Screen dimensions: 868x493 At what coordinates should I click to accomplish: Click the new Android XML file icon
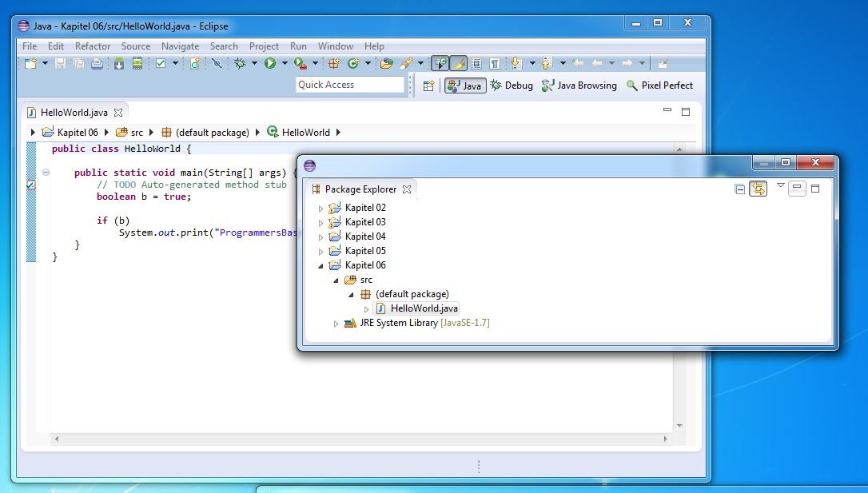[195, 64]
